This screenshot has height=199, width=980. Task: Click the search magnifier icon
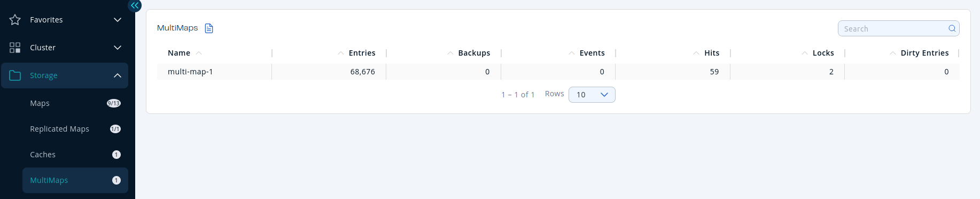952,28
